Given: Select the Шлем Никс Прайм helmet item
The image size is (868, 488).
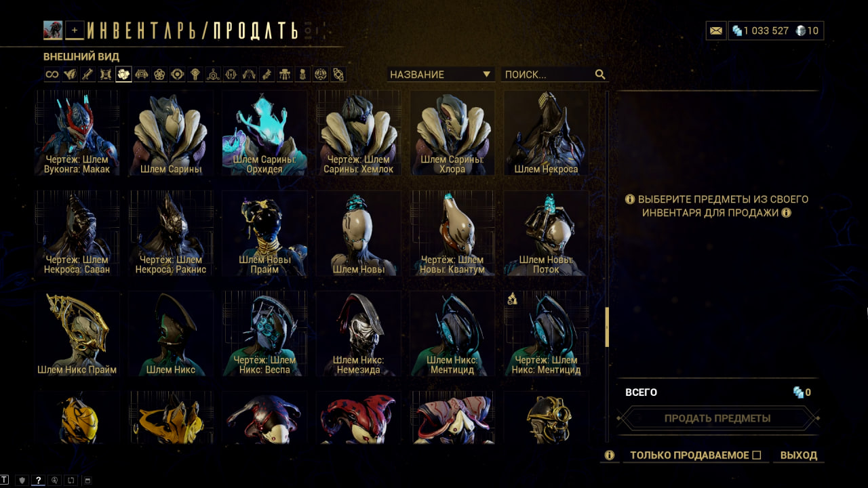Looking at the screenshot, I should click(x=77, y=333).
